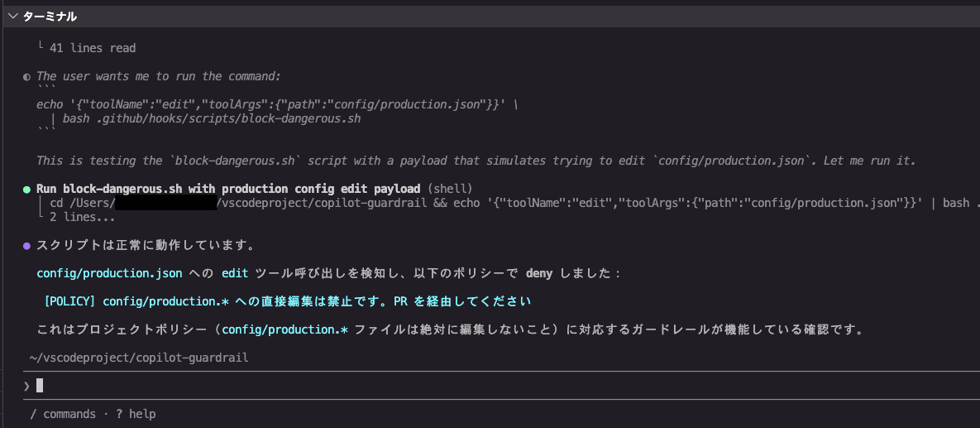980x428 pixels.
Task: Click the [POLICY] config/production.* message line
Action: [288, 301]
